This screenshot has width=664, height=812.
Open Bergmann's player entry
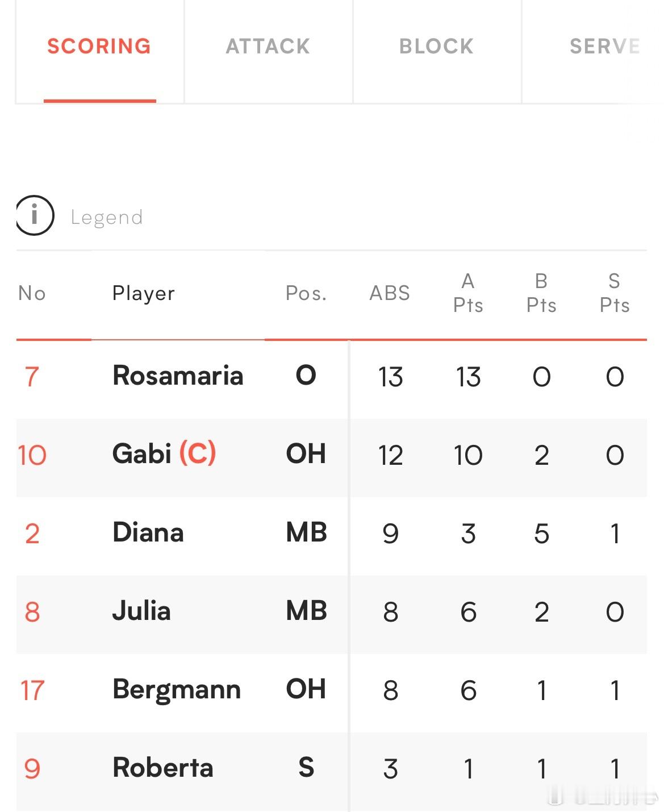tap(177, 690)
